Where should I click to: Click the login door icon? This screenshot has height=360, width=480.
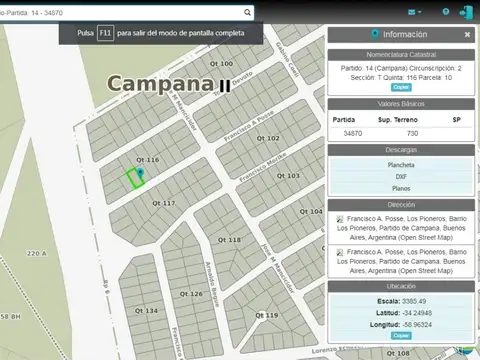coord(466,13)
